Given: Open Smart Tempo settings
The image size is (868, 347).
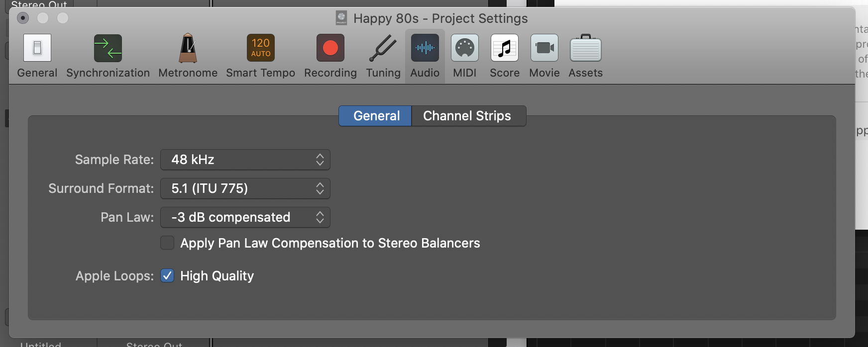Looking at the screenshot, I should pyautogui.click(x=260, y=48).
